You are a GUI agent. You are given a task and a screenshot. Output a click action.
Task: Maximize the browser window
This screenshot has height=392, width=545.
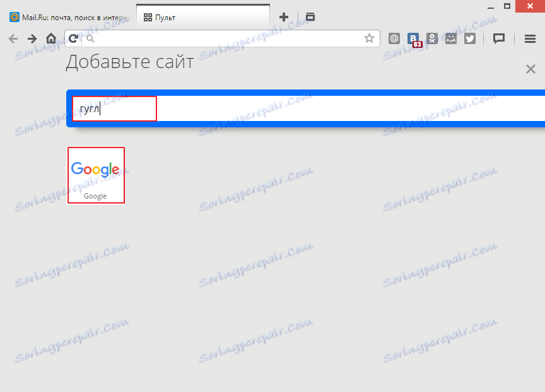pyautogui.click(x=507, y=6)
